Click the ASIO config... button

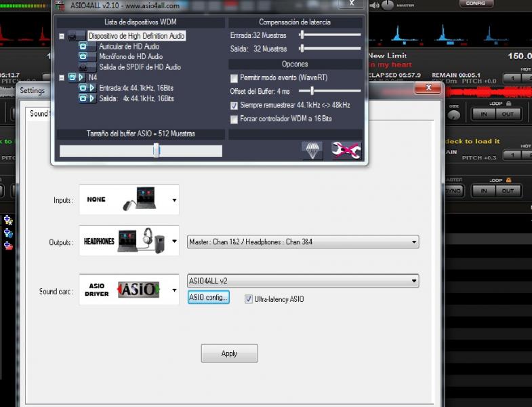(208, 297)
